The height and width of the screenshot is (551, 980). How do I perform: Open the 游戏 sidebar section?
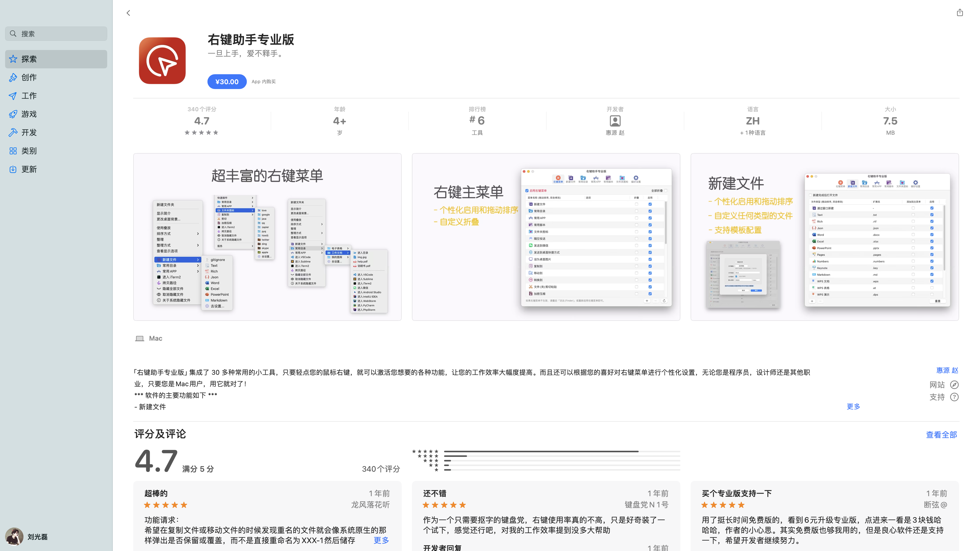coord(56,114)
